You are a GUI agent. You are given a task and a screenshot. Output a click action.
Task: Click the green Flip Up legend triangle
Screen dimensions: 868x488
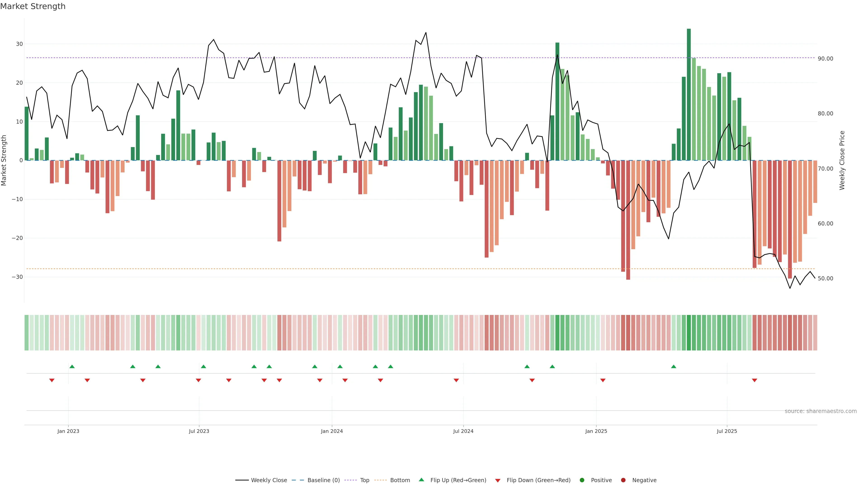[x=421, y=480]
